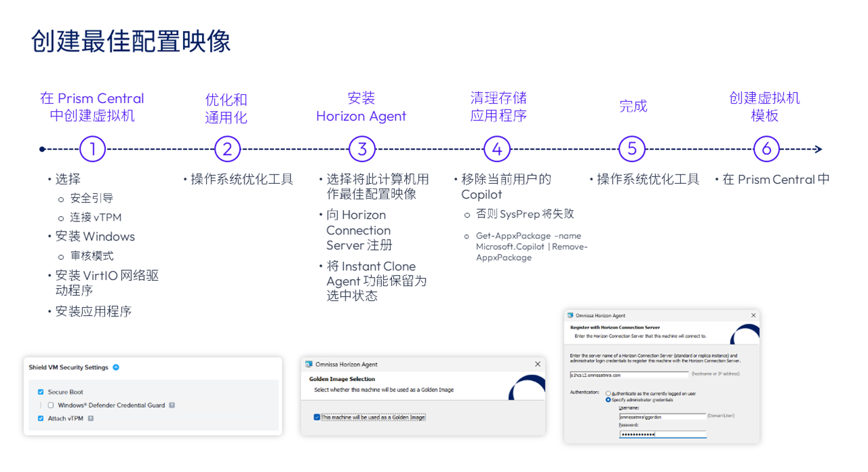The image size is (868, 472).
Task: Click the bullet '将 Instant Clone Agent 功能保留为选中状态'
Action: click(x=376, y=281)
